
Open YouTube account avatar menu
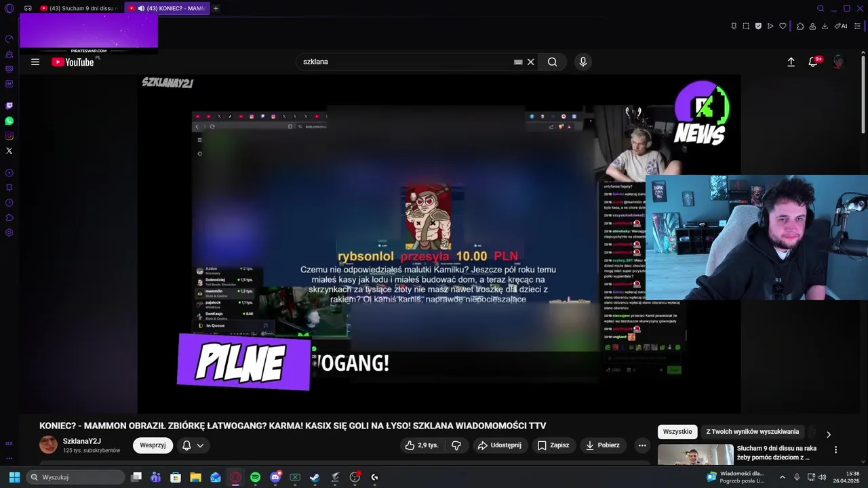pyautogui.click(x=839, y=62)
